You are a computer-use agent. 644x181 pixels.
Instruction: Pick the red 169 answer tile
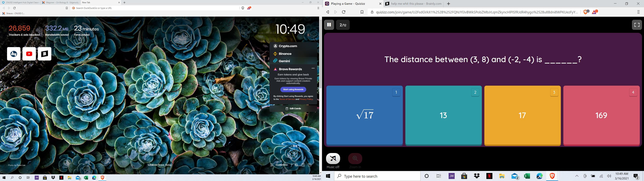601,115
